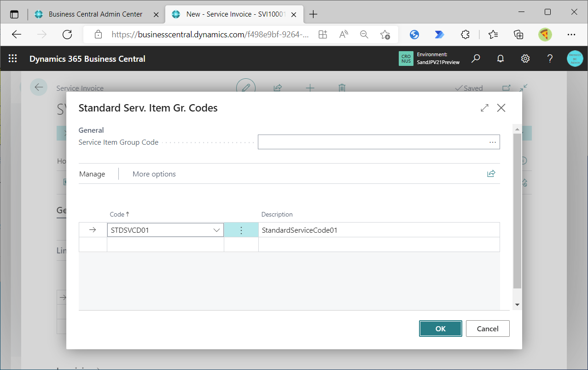Screen dimensions: 588x370
Task: Confirm the dialog with OK
Action: [440, 328]
